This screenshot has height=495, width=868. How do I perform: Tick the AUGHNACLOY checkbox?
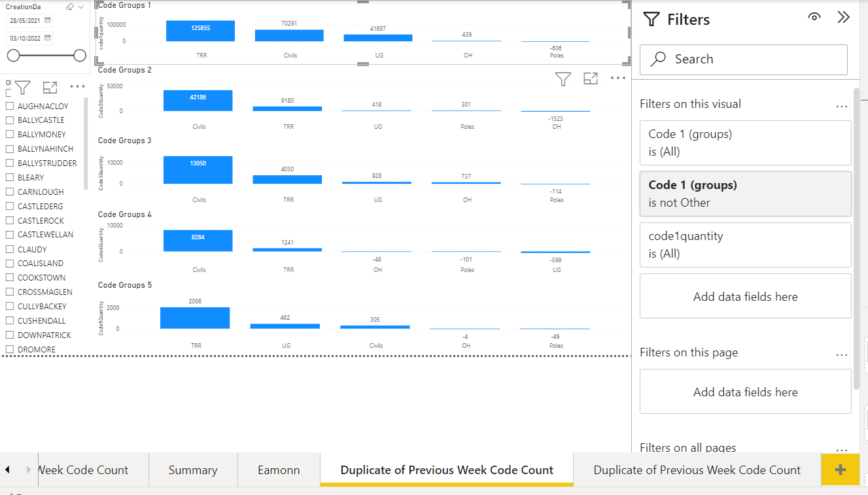click(x=10, y=107)
